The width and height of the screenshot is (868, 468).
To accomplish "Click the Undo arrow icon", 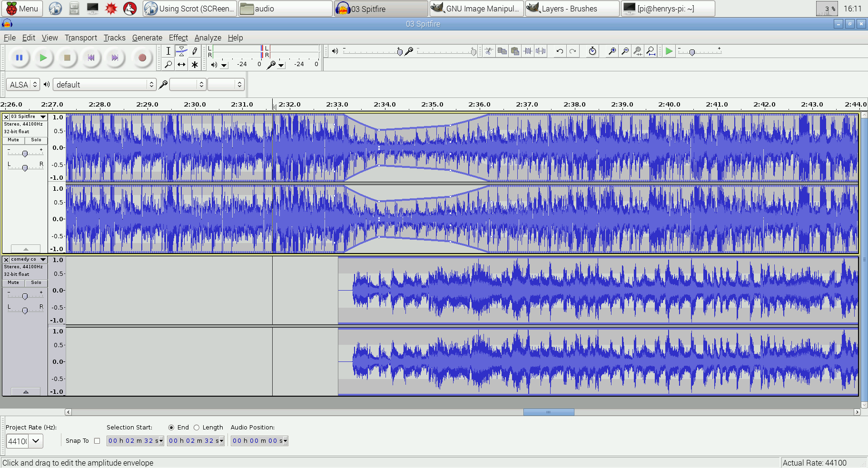I will [x=560, y=51].
